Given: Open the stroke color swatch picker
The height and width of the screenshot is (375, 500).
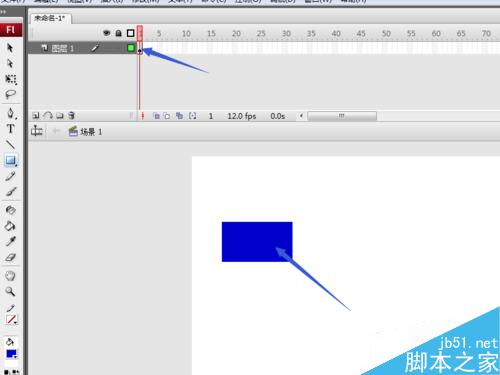Looking at the screenshot, I should pos(11,320).
